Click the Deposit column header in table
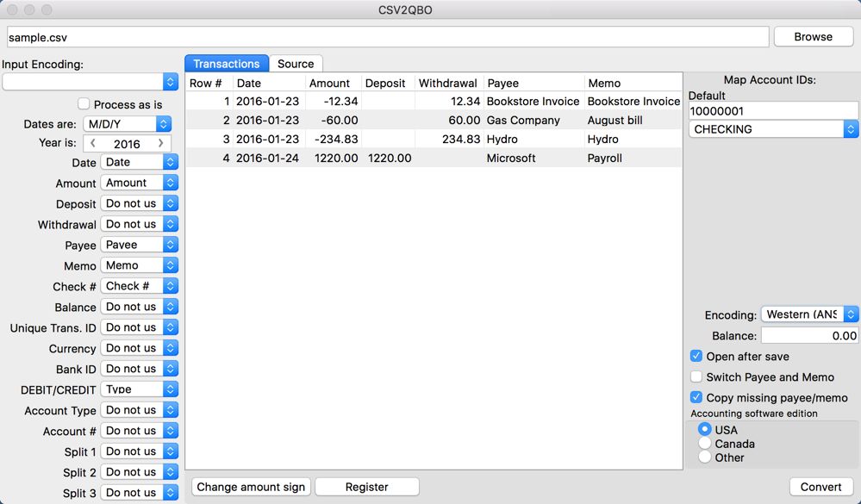The image size is (861, 504). click(388, 83)
